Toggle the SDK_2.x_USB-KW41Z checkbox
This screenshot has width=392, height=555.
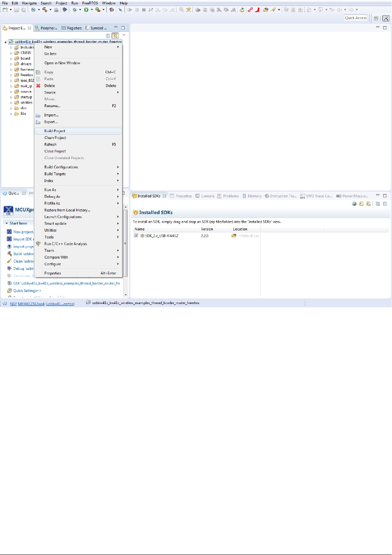(136, 236)
